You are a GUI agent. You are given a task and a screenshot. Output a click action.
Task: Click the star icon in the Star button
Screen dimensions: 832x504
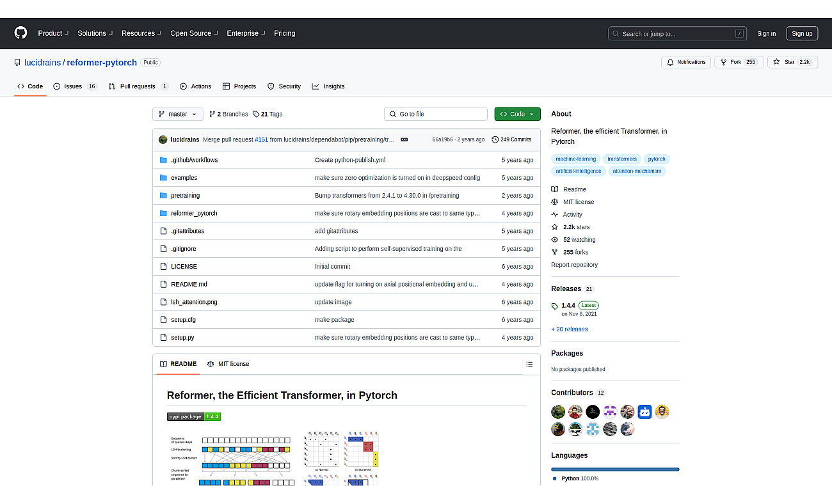[776, 62]
